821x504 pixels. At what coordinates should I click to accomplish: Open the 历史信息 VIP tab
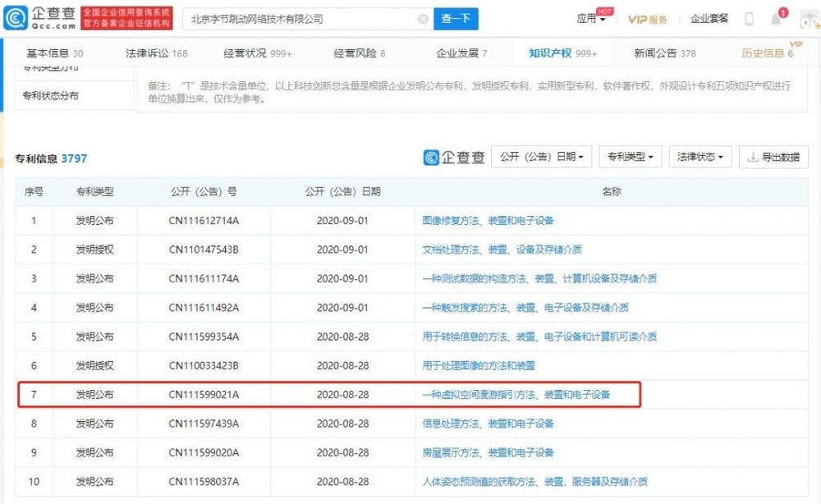[x=767, y=53]
